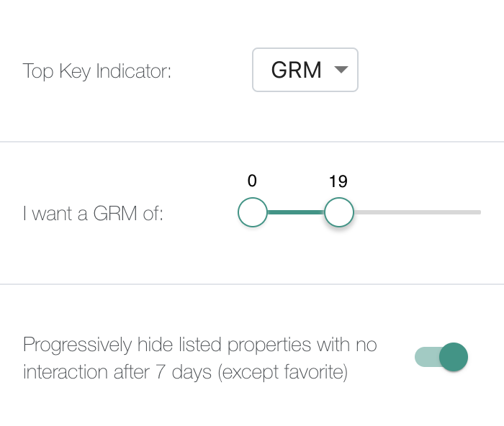Open the Top Key Indicator dropdown

[305, 70]
